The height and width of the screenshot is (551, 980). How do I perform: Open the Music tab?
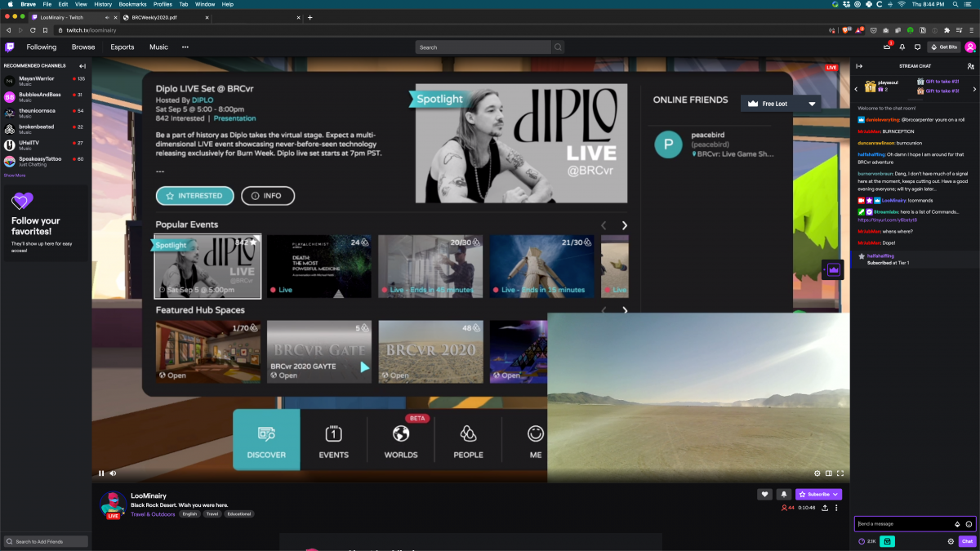pyautogui.click(x=158, y=47)
